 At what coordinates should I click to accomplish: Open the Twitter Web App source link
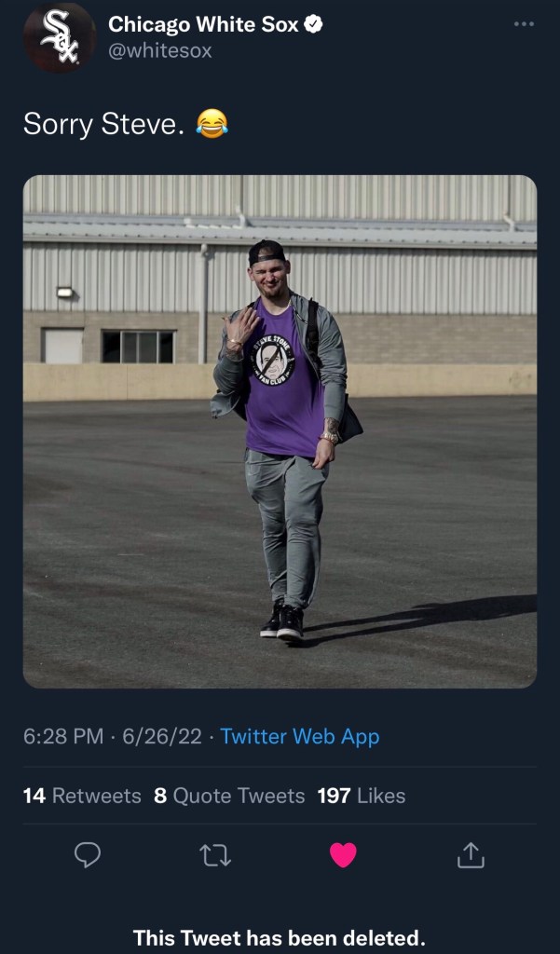(300, 737)
